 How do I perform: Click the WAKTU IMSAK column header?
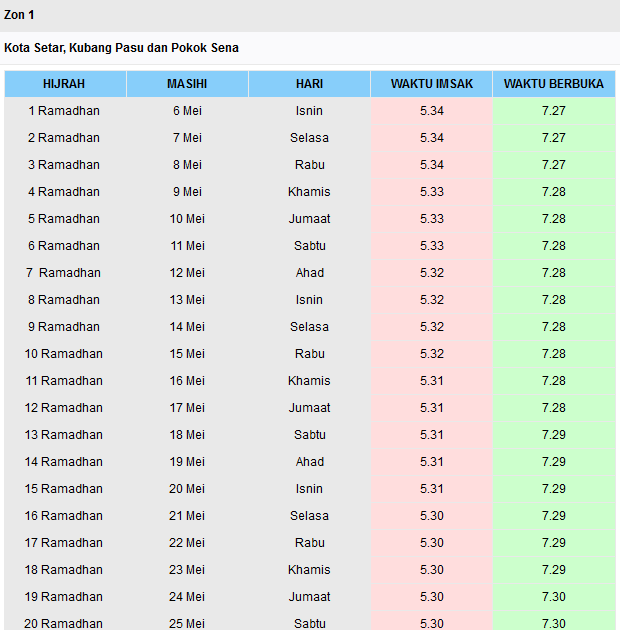pyautogui.click(x=432, y=84)
